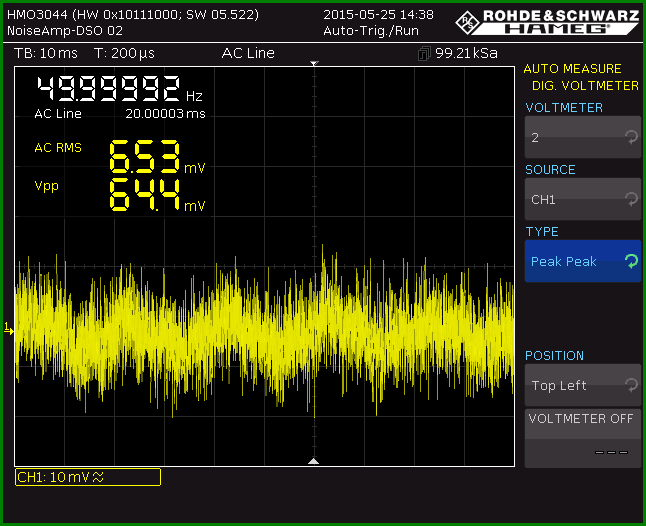Open the Voltmeter number selector showing 2

click(583, 137)
